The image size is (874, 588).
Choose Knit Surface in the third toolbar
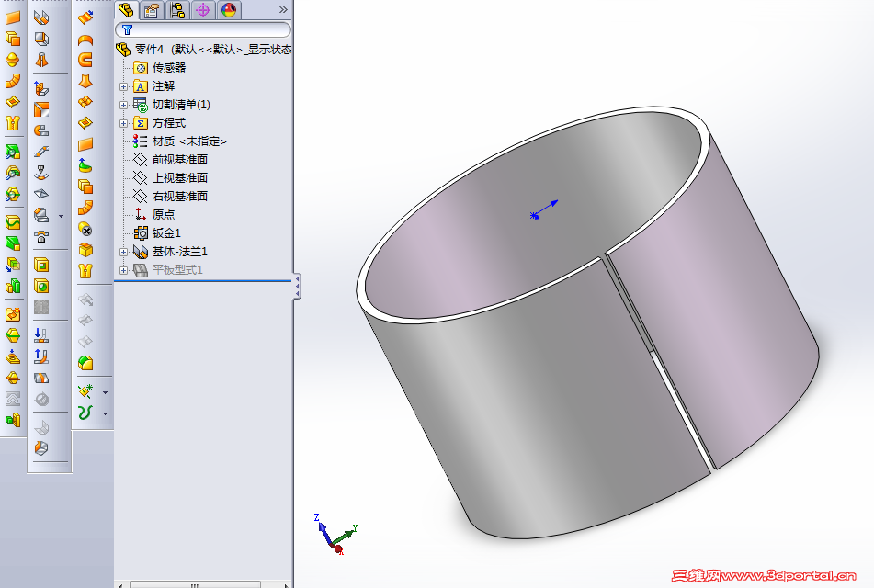point(85,271)
